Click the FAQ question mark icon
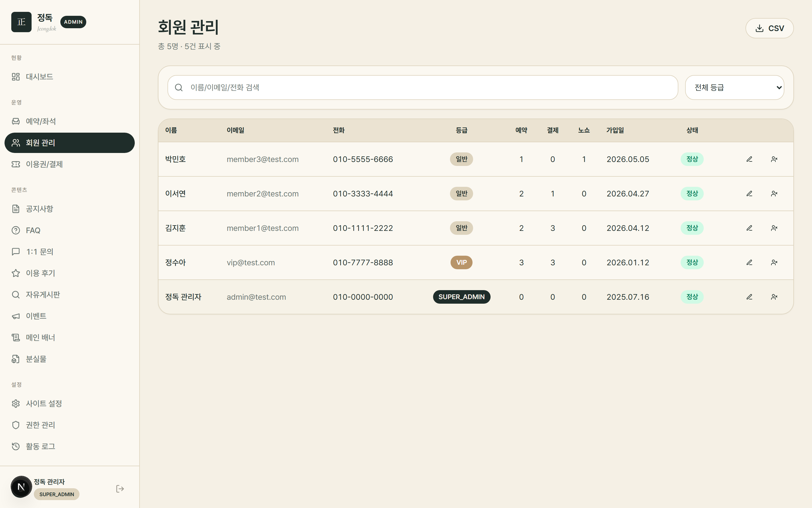Image resolution: width=812 pixels, height=508 pixels. pos(16,231)
